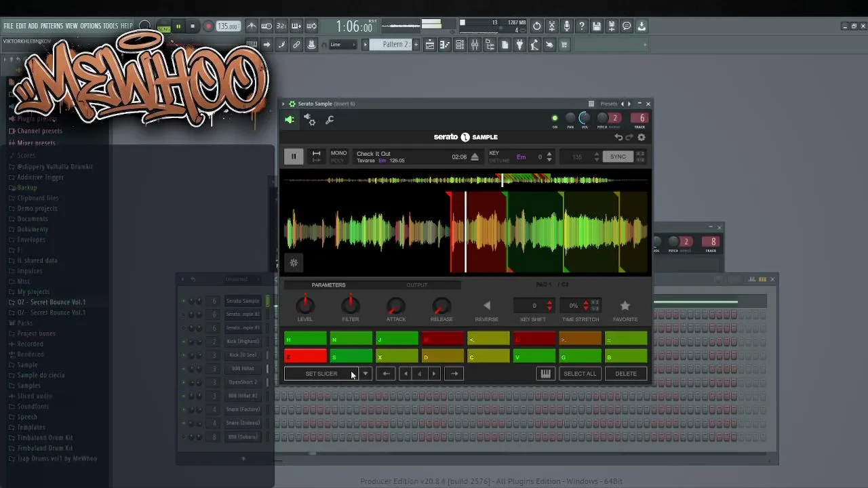
Task: Open the wrench settings icon in Serato wrapper
Action: (330, 120)
